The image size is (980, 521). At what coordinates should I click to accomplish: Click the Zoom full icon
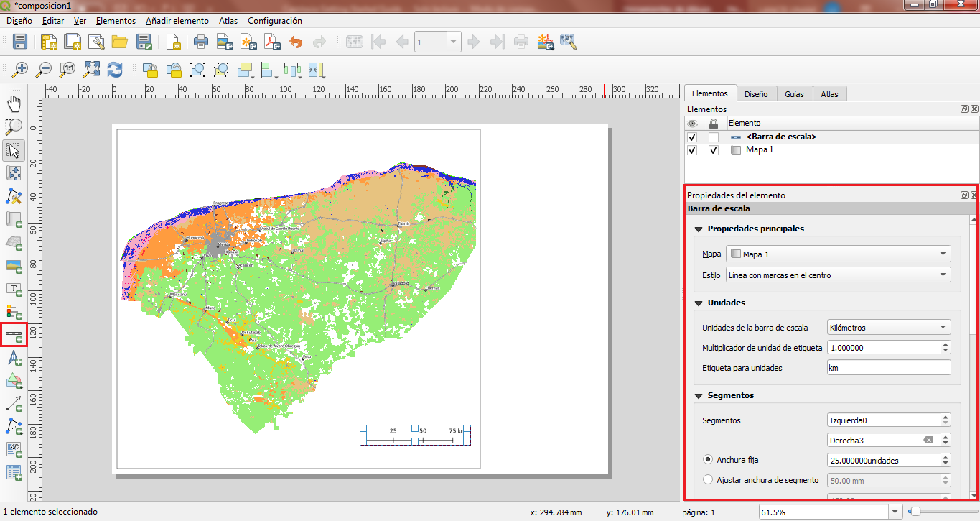pos(91,70)
